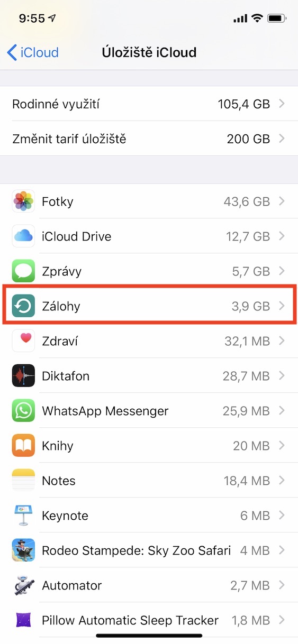The image size is (298, 644).
Task: Tap the Zprávy messages bubble icon
Action: coord(23,271)
